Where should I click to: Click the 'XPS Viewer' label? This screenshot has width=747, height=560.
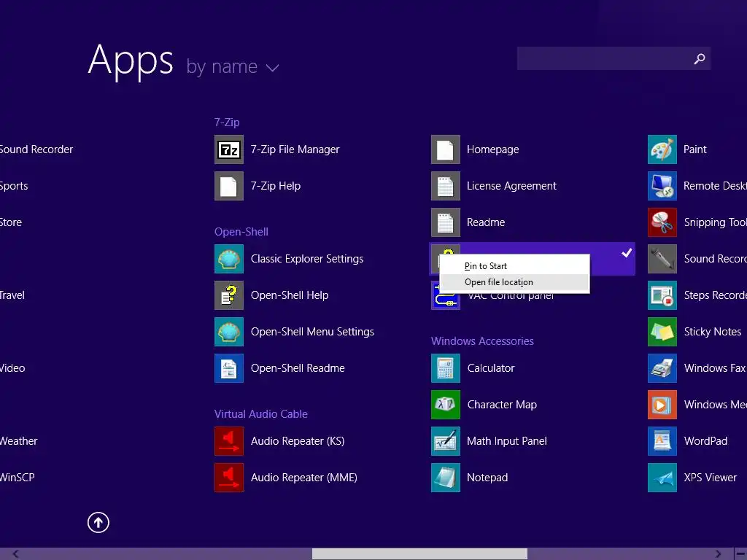coord(711,477)
